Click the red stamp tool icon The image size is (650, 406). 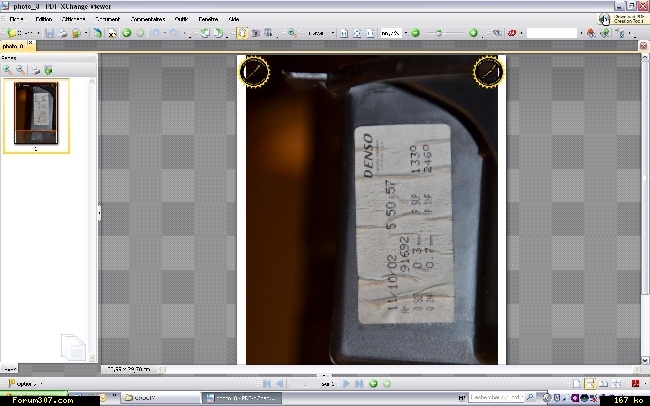click(512, 33)
